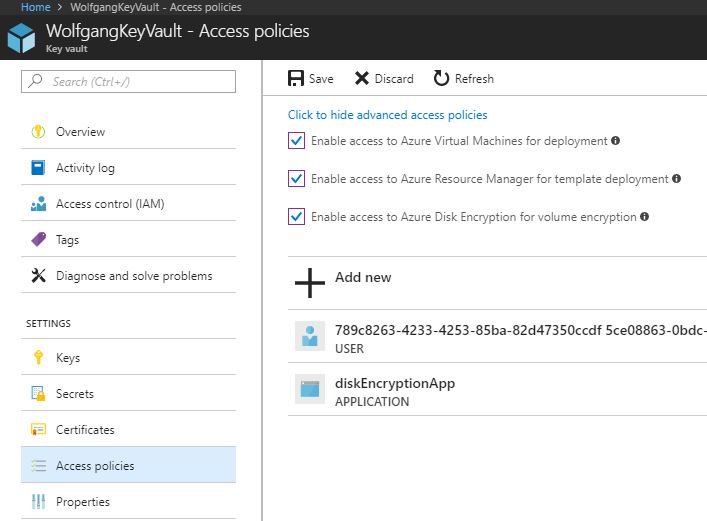Open Certificates under Settings
Screen dimensions: 707x521
129,429
